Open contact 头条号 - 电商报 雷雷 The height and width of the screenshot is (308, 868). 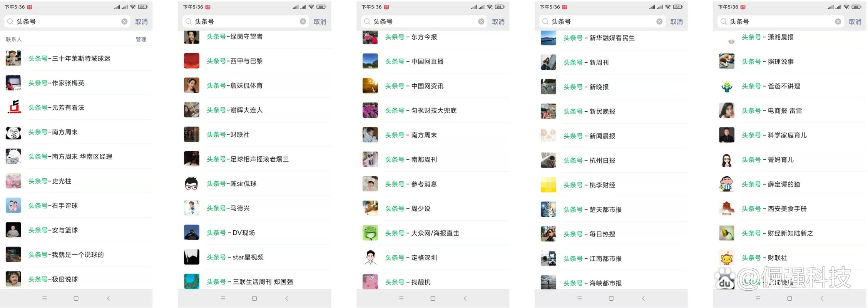(x=789, y=110)
